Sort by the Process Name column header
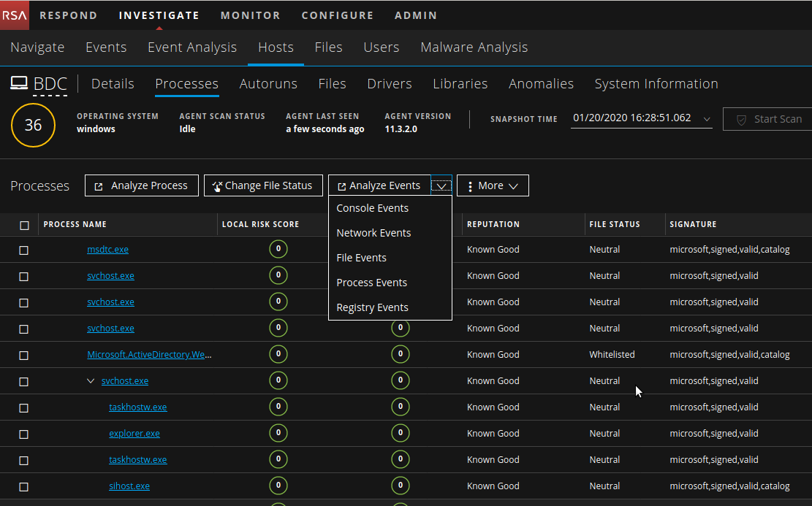Screen dimensions: 812x506 pyautogui.click(x=75, y=225)
